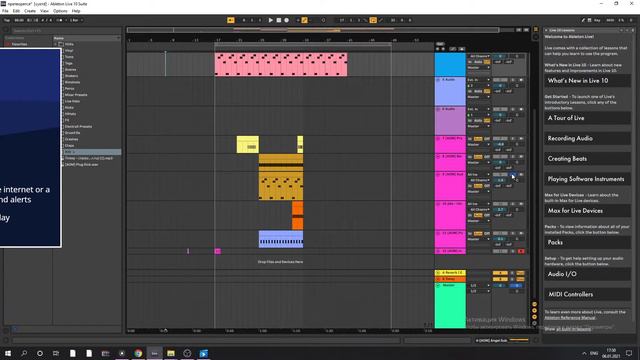Click the browser search field
The image size is (640, 360).
[x=65, y=31]
